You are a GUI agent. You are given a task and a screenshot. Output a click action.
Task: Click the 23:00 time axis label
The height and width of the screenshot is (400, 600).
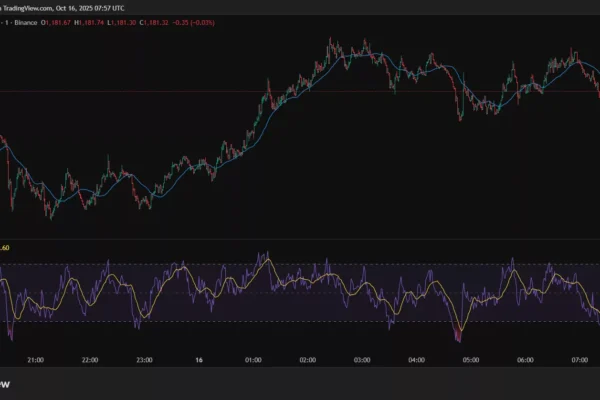coord(144,358)
